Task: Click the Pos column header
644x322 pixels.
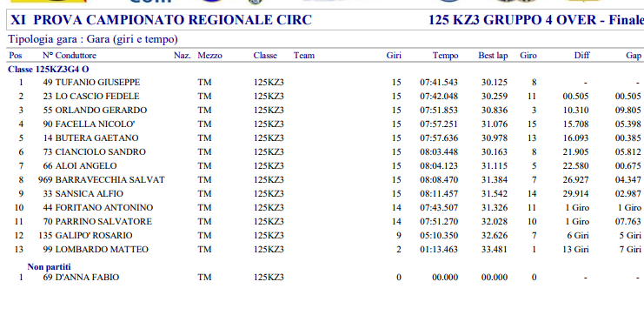Action: tap(16, 56)
